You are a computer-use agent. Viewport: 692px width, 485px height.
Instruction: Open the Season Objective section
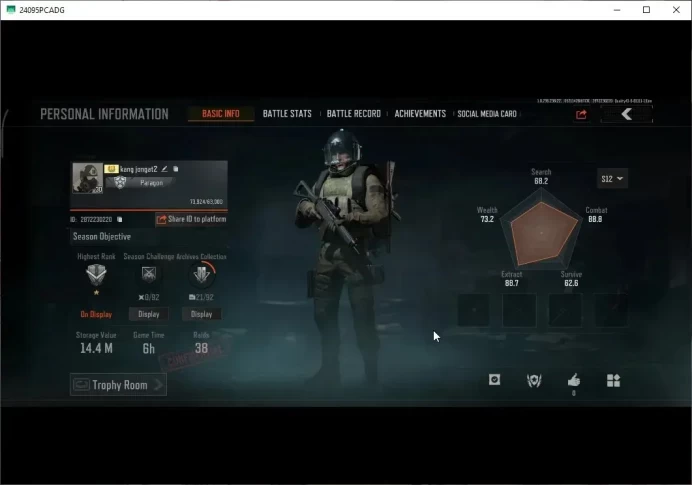pos(102,237)
